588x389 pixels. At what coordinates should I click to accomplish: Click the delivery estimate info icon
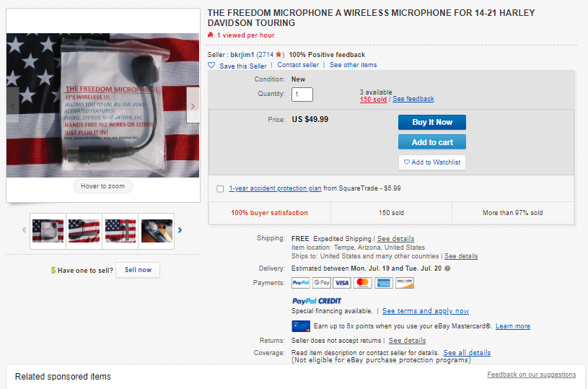[447, 268]
